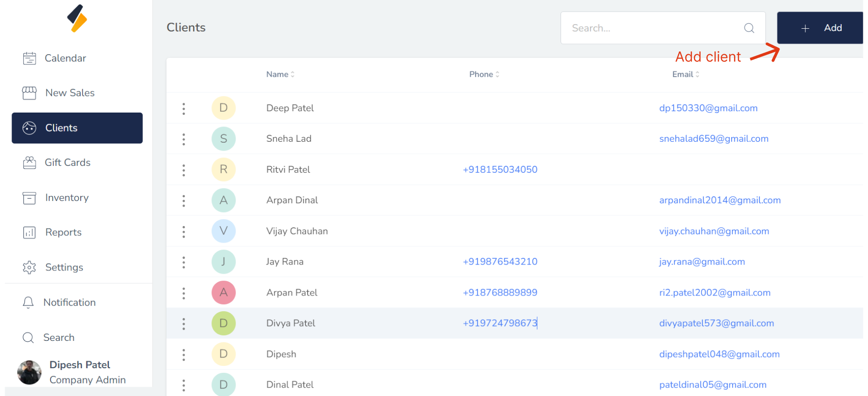The height and width of the screenshot is (396, 868).
Task: Toggle sorting on the Email column
Action: (685, 74)
